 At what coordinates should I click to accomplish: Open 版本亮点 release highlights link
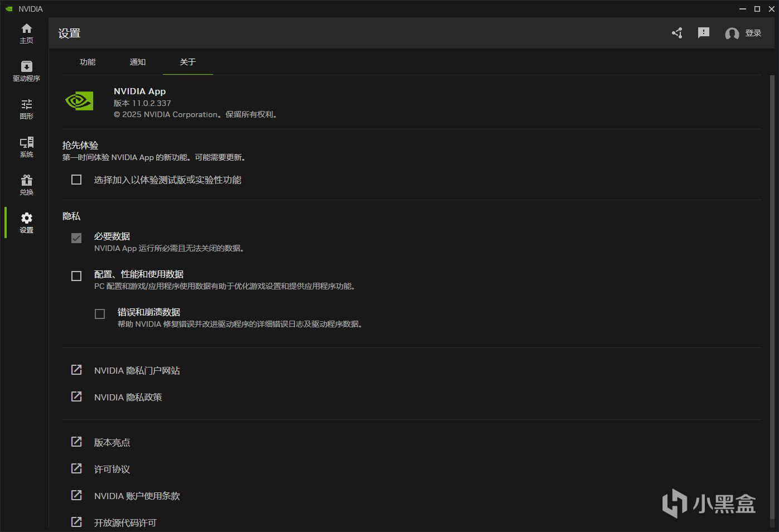(112, 442)
